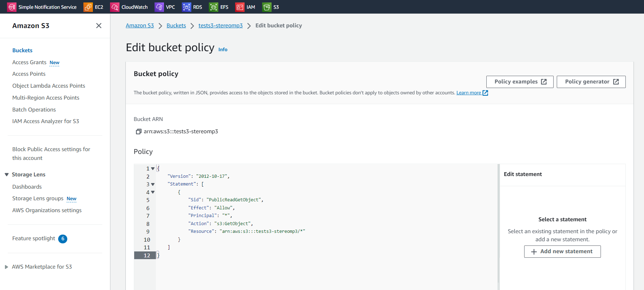Open Feature spotlight
The image size is (644, 290).
(x=34, y=238)
